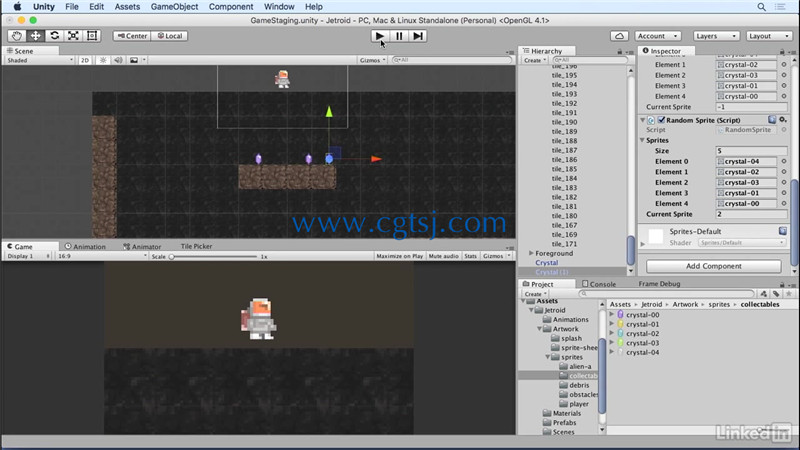Image resolution: width=800 pixels, height=450 pixels.
Task: Open macOS notification center icon
Action: coord(781,7)
